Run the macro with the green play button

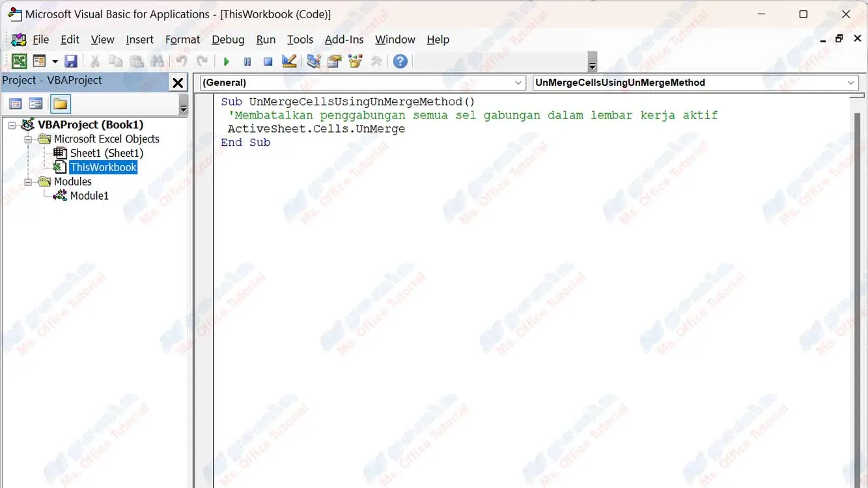pyautogui.click(x=227, y=61)
